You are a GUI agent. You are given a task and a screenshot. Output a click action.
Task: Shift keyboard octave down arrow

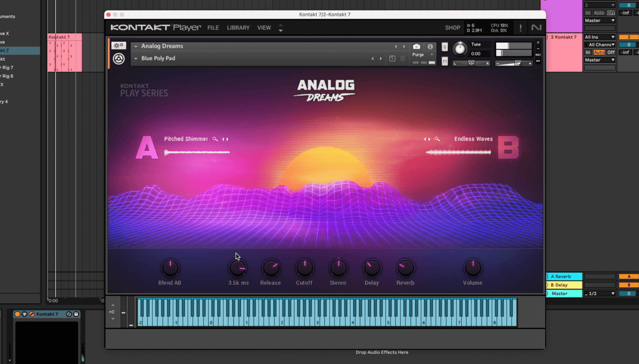tap(112, 318)
